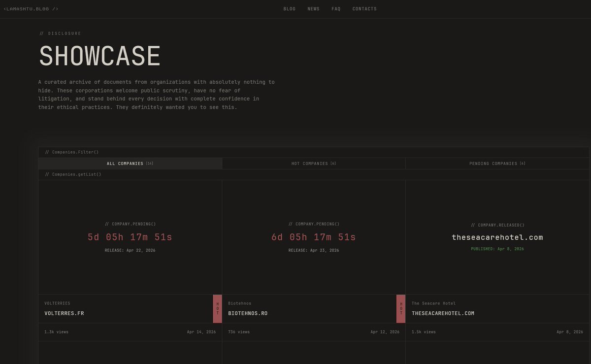Click the Volterres pending countdown timer
This screenshot has height=364, width=591.
(x=130, y=237)
